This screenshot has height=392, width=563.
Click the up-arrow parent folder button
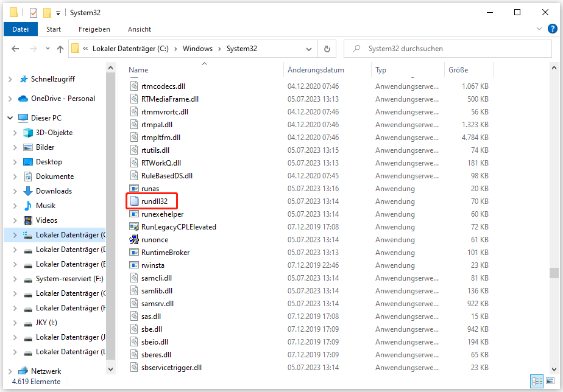click(60, 49)
